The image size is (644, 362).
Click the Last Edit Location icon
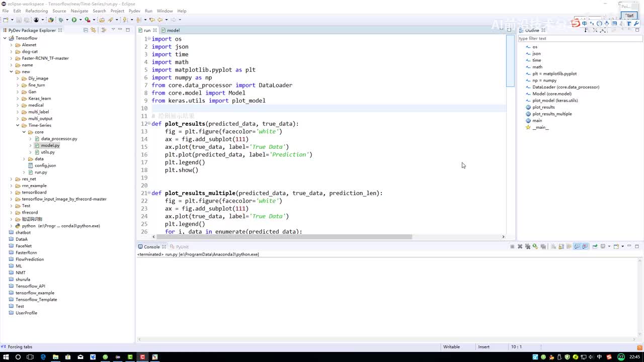tap(152, 20)
